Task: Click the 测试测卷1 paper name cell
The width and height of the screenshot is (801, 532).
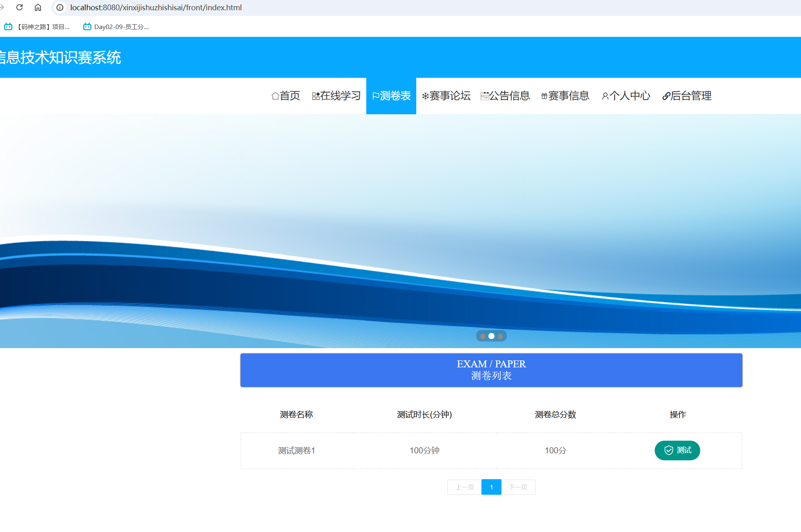Action: point(297,451)
